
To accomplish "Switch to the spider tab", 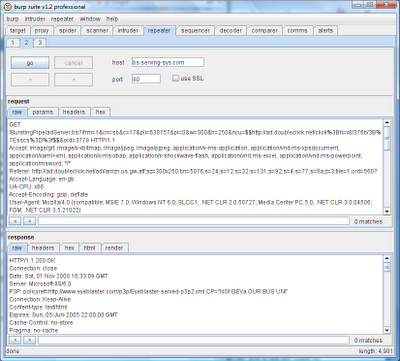I will 68,30.
